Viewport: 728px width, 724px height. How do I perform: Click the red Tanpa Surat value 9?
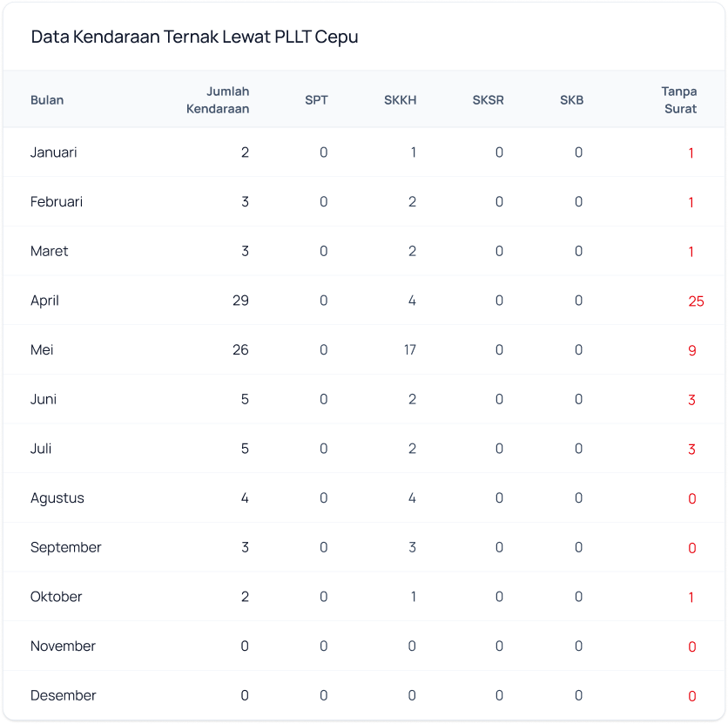pyautogui.click(x=691, y=351)
